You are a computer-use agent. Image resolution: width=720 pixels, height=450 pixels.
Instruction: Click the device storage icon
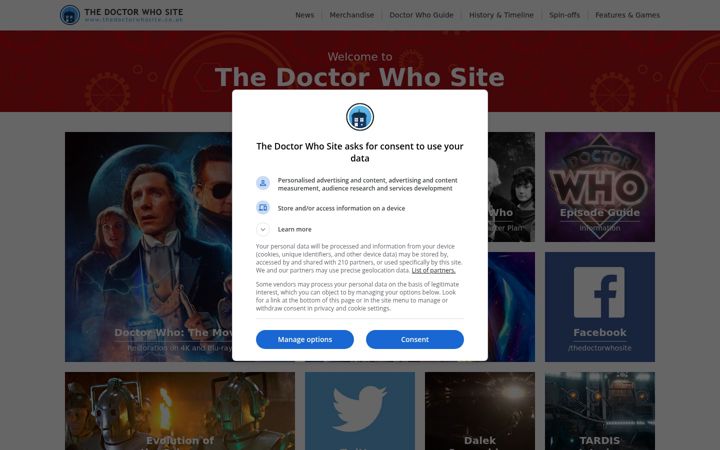pyautogui.click(x=263, y=208)
